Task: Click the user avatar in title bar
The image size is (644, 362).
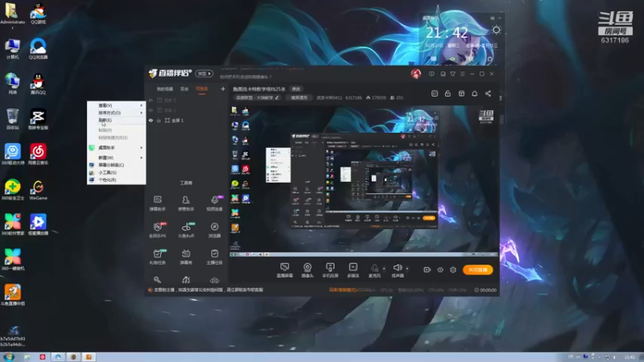Action: [x=415, y=74]
